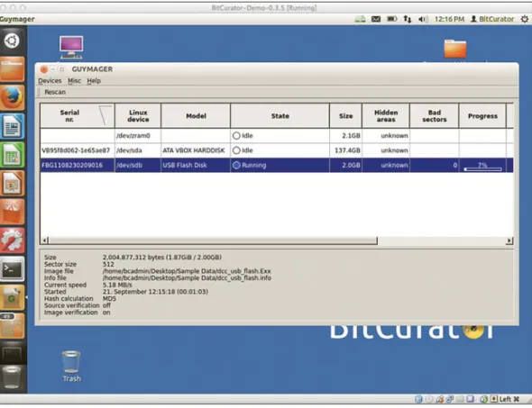Open LibreOffice Calc from the dock
The height and width of the screenshot is (408, 532).
pyautogui.click(x=13, y=155)
